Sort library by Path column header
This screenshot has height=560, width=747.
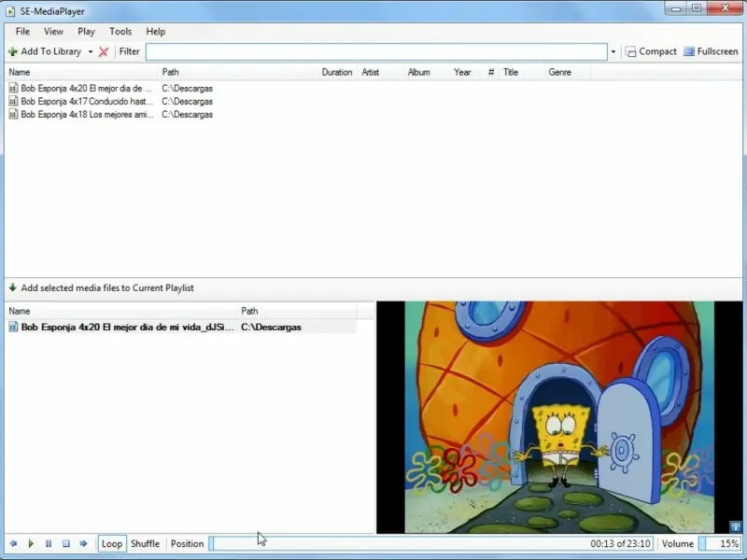pyautogui.click(x=237, y=73)
